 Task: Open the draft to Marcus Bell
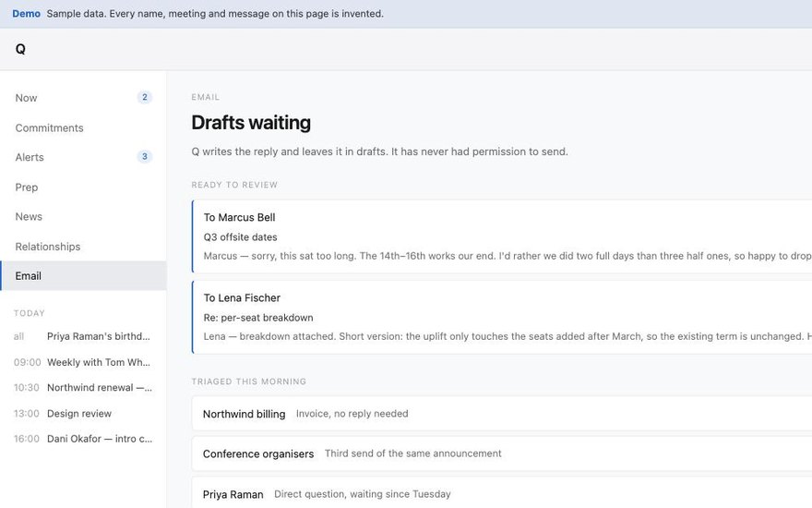click(x=501, y=236)
